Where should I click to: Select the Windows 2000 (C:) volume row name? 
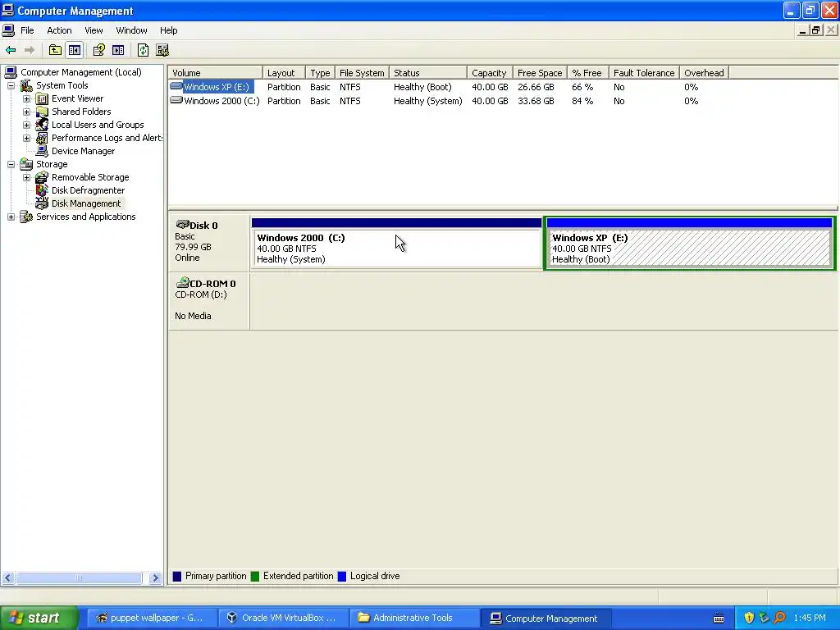point(221,101)
